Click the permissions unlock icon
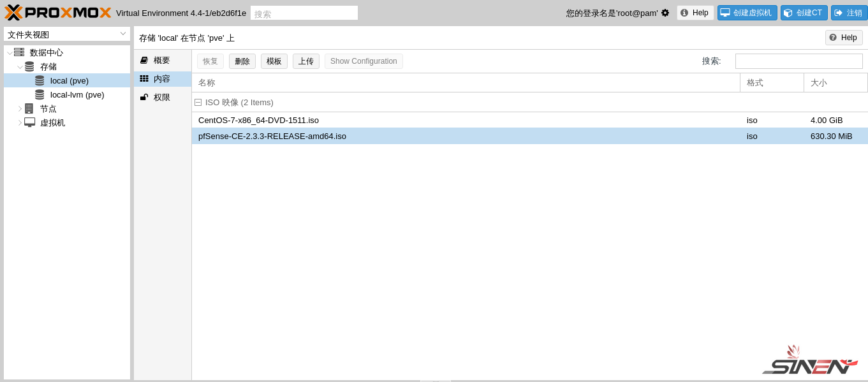This screenshot has width=868, height=382. point(144,97)
